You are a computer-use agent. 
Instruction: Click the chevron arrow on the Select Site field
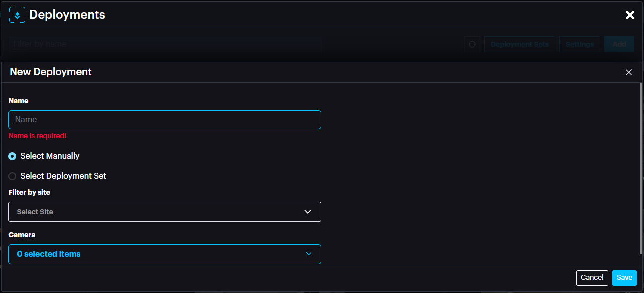pos(308,212)
